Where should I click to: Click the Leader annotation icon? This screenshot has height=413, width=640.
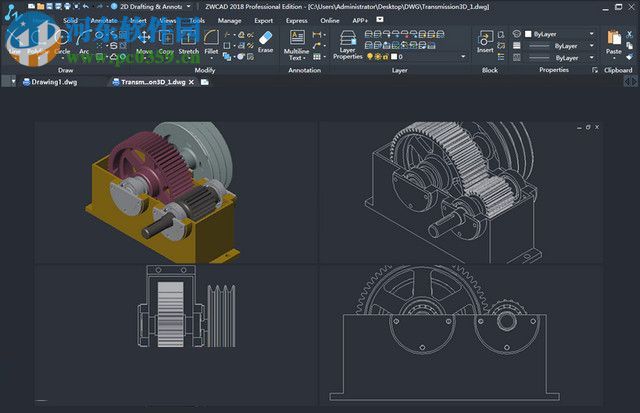pos(316,46)
